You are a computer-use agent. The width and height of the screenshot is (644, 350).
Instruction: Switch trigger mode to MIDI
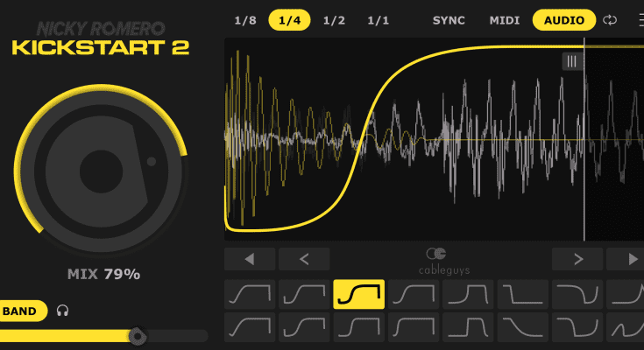pyautogui.click(x=503, y=19)
